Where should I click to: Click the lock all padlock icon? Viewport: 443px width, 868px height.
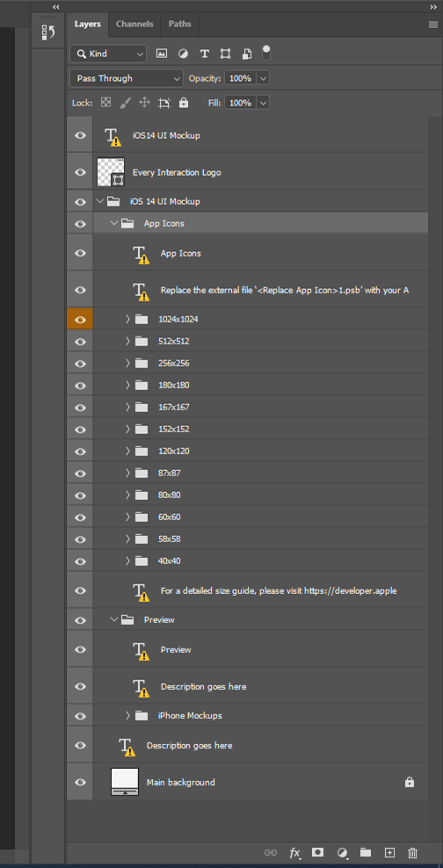click(184, 103)
